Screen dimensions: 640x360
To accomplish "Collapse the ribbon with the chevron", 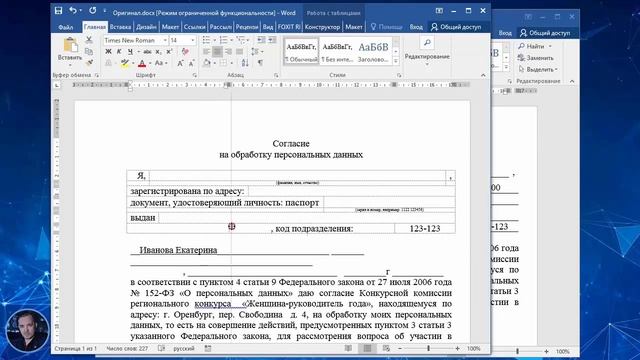I will tap(483, 76).
